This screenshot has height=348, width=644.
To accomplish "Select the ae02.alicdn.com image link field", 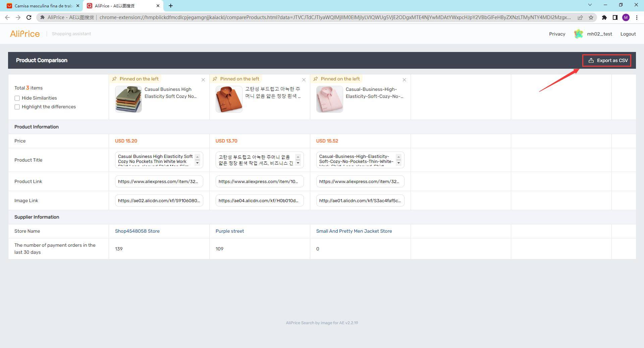I will [x=159, y=200].
